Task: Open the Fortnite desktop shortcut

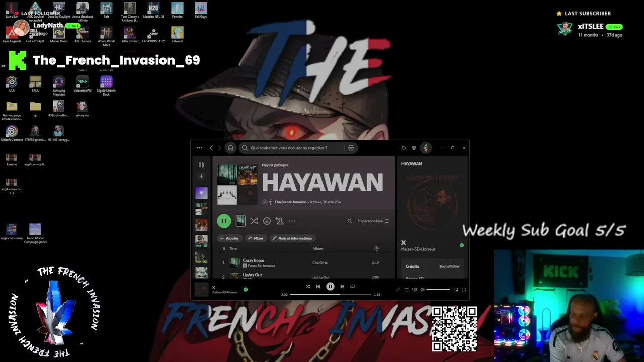Action: [177, 10]
